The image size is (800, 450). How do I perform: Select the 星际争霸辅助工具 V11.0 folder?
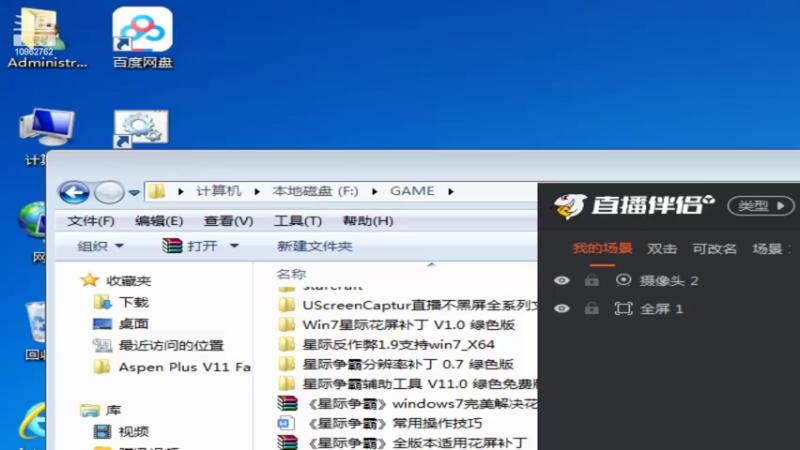coord(408,384)
